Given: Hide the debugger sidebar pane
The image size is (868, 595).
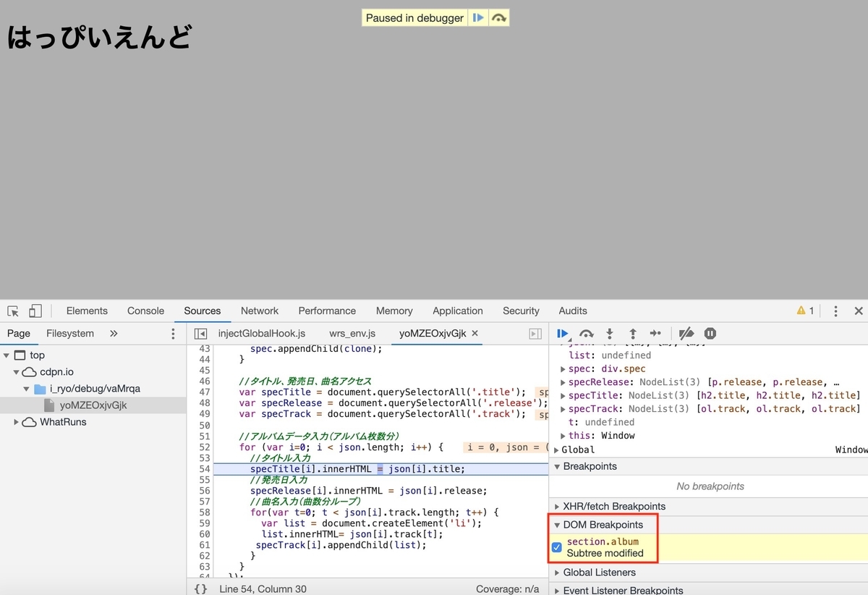Looking at the screenshot, I should pos(535,334).
